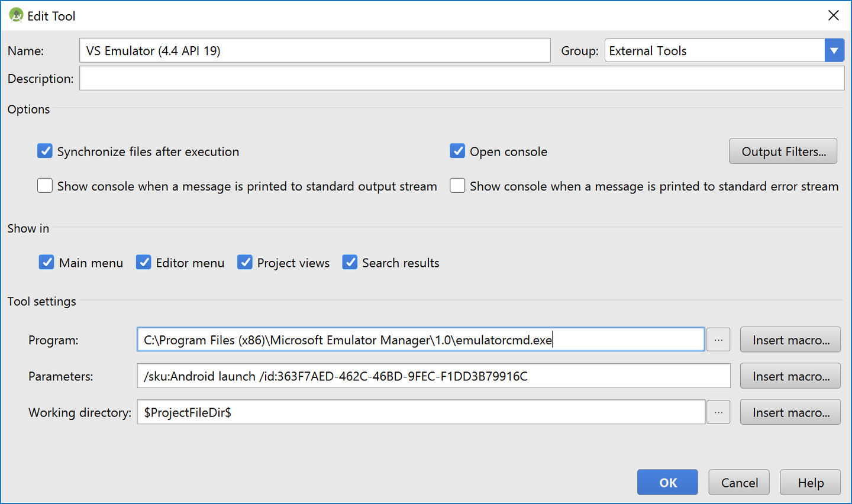Viewport: 852px width, 504px height.
Task: Uncheck the Search results checkbox
Action: click(x=350, y=262)
